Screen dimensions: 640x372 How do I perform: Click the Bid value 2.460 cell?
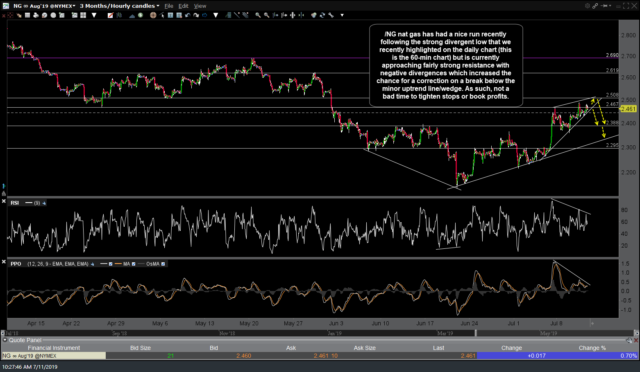tap(244, 356)
